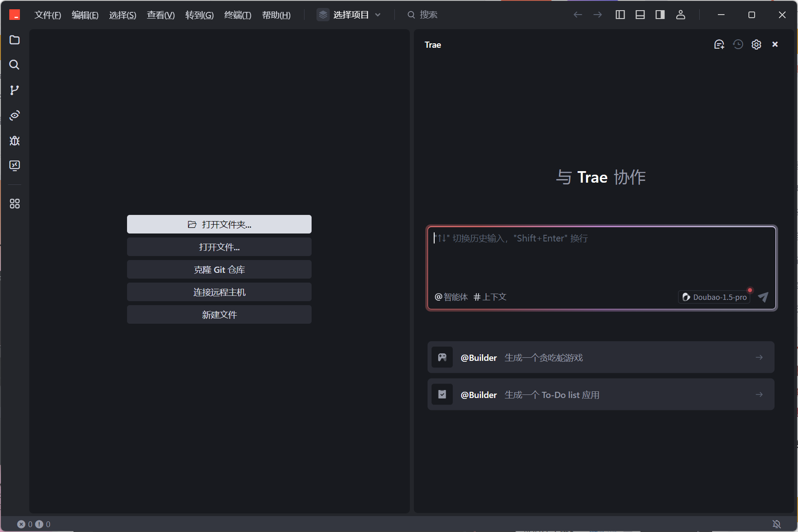
Task: Open the Explorer folder icon in sidebar
Action: click(x=15, y=40)
